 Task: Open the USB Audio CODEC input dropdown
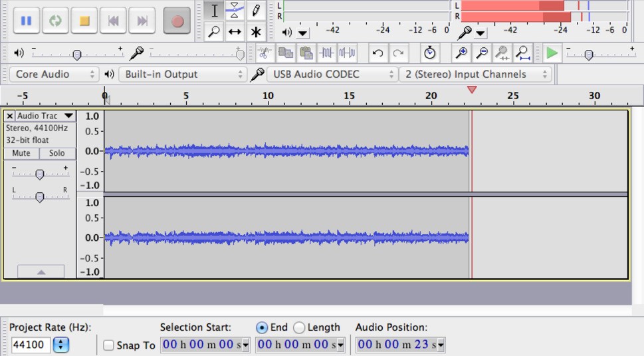pos(332,75)
